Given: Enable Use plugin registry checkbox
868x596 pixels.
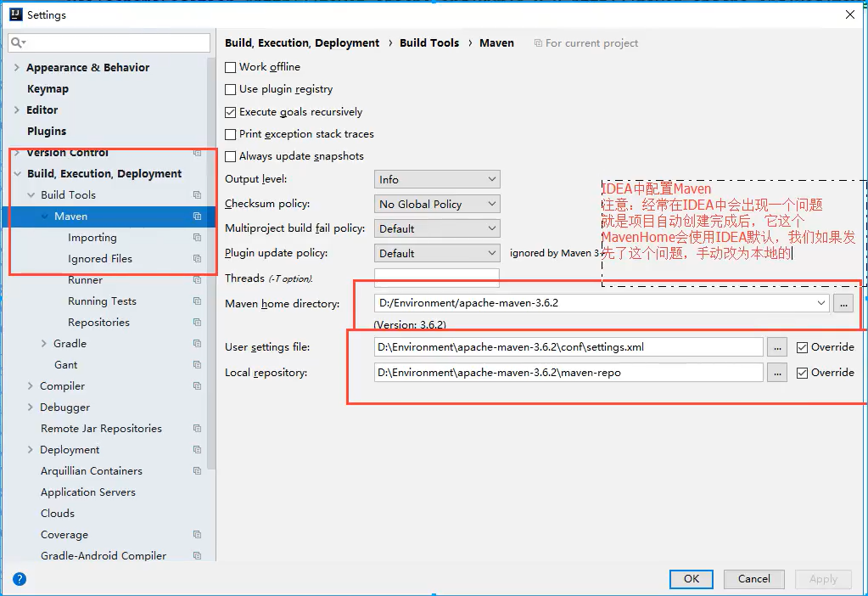Looking at the screenshot, I should click(230, 90).
